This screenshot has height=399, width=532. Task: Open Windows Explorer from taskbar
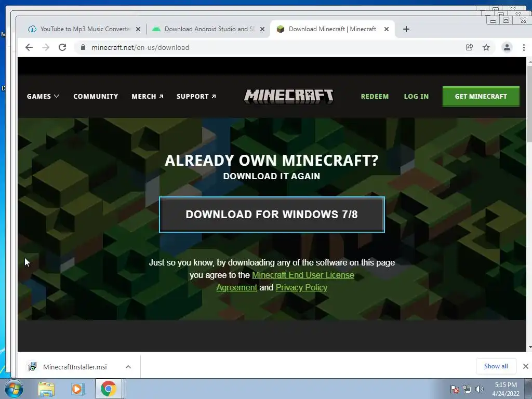point(46,389)
